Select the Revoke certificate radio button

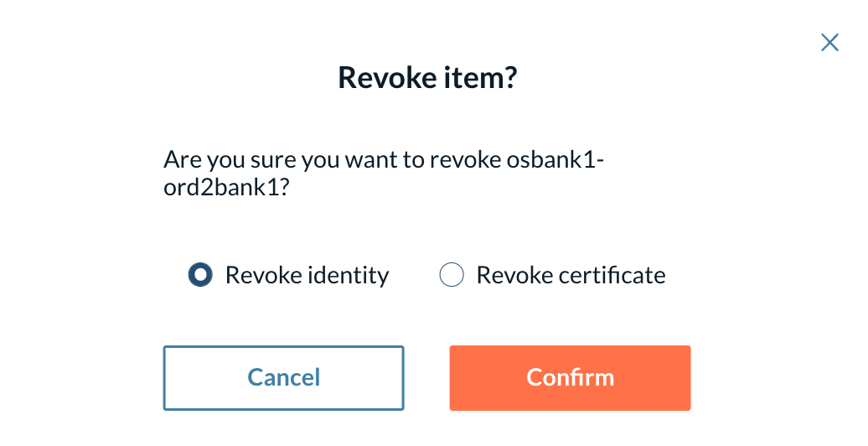pyautogui.click(x=451, y=274)
